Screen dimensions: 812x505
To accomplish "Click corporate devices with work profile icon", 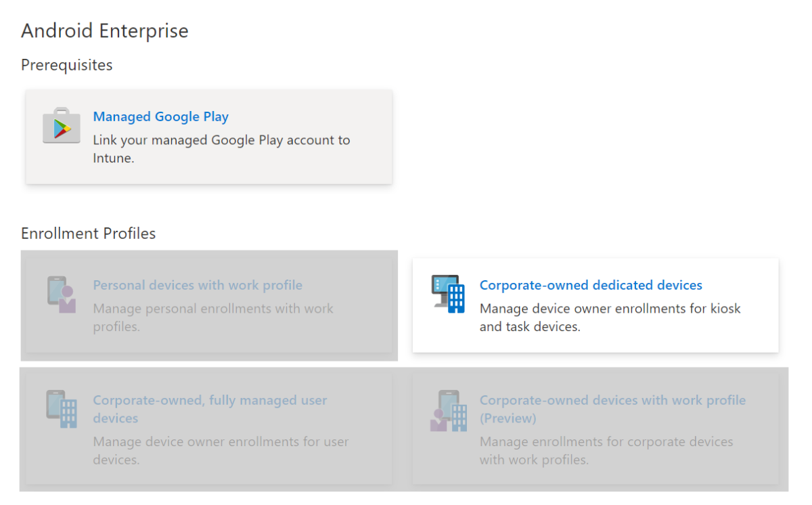I will click(449, 411).
